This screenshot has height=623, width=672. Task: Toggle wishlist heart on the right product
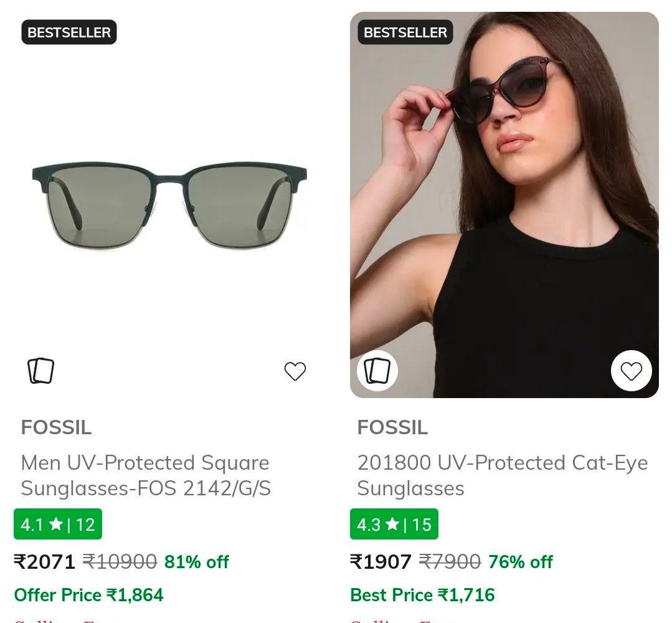click(632, 370)
